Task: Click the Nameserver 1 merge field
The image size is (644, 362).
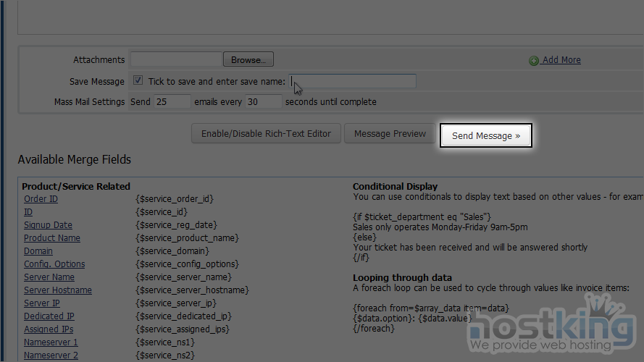Action: click(51, 342)
